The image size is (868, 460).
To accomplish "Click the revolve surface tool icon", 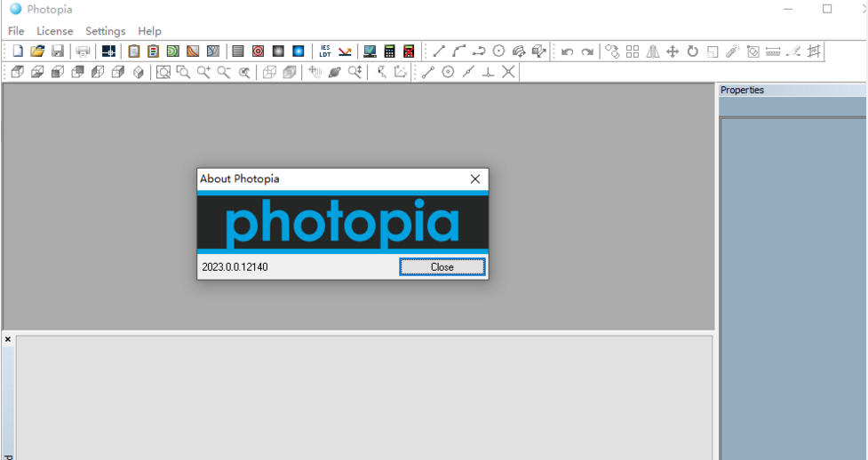I will 519,52.
